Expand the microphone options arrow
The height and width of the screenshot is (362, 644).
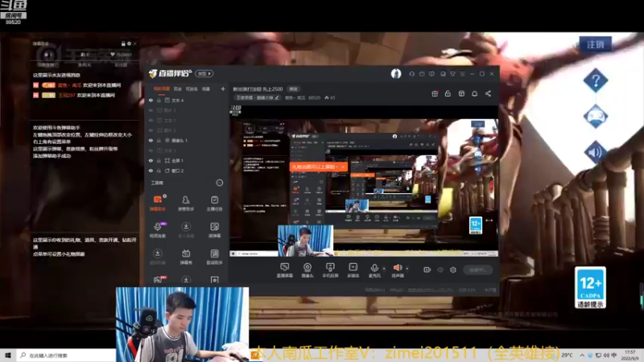384,269
